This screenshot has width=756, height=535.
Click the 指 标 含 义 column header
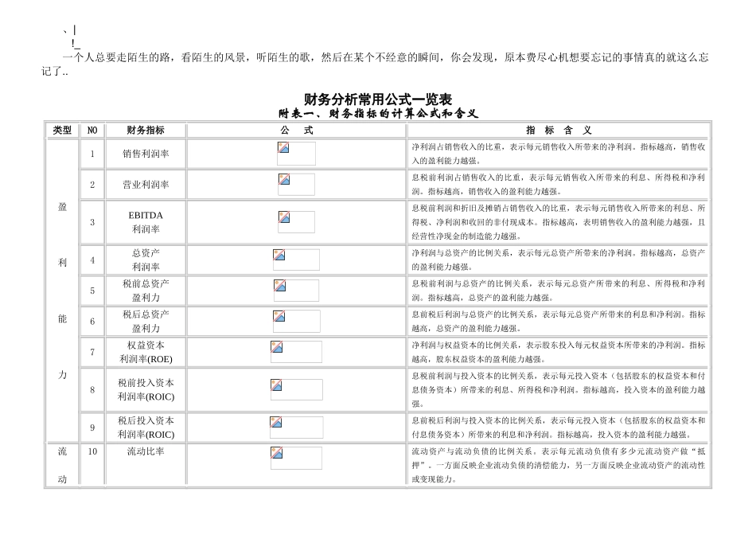(559, 131)
